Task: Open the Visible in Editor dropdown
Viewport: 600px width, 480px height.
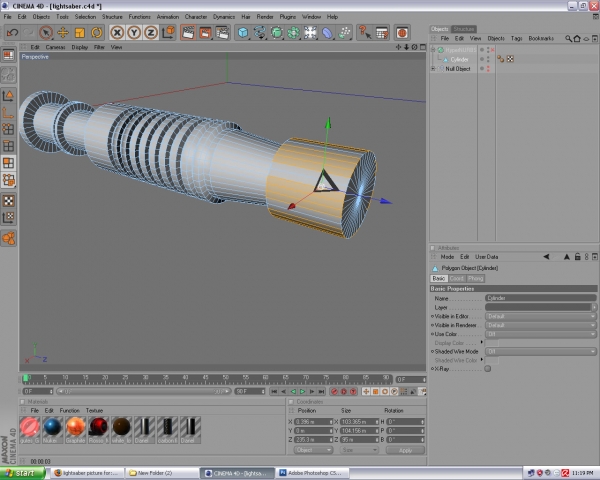Action: [541, 317]
